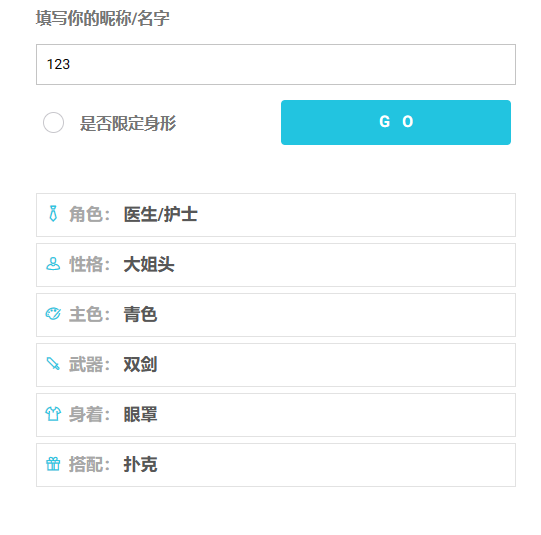Select the 身着: 眼罩 result row

click(x=276, y=415)
